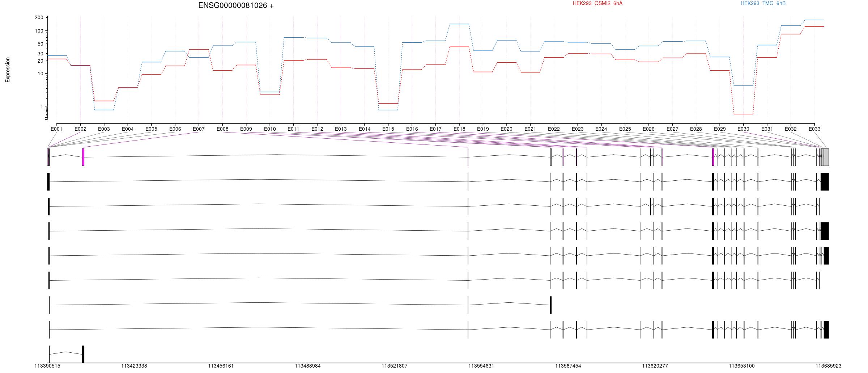Select the HEK293_TMG_6hB legend label

click(763, 3)
